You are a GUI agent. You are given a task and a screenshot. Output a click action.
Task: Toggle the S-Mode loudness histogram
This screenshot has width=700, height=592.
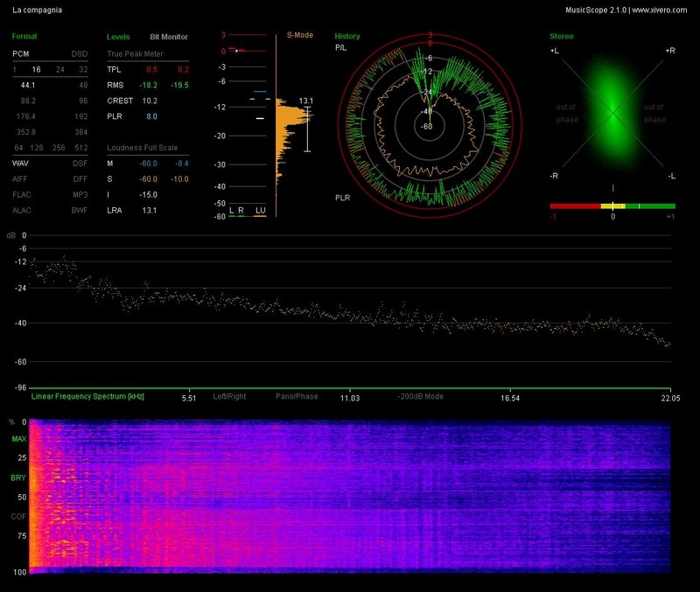coord(300,35)
